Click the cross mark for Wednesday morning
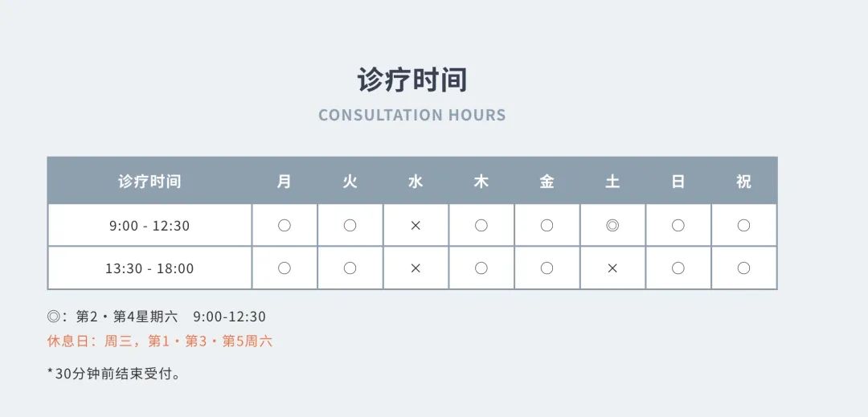Viewport: 868px width, 417px height. pos(416,226)
